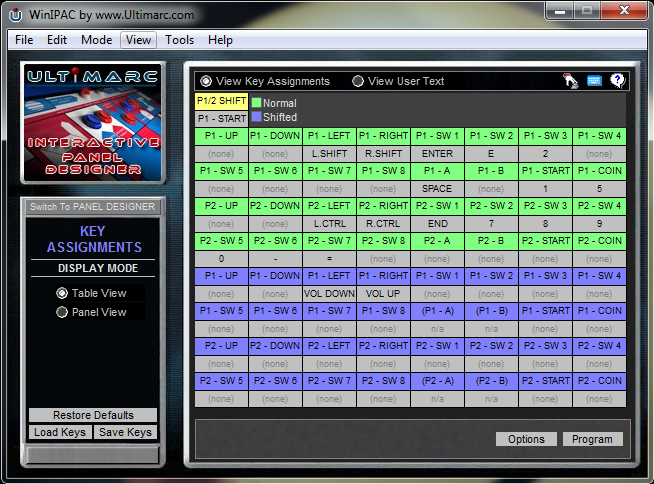Click the joystick icon in header bar
Image resolution: width=654 pixels, height=484 pixels.
pyautogui.click(x=571, y=81)
